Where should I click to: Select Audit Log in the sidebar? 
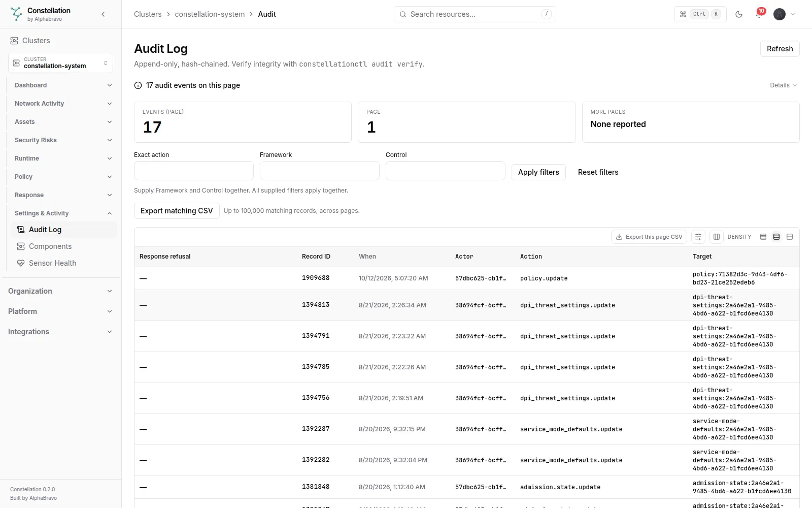coord(64,230)
